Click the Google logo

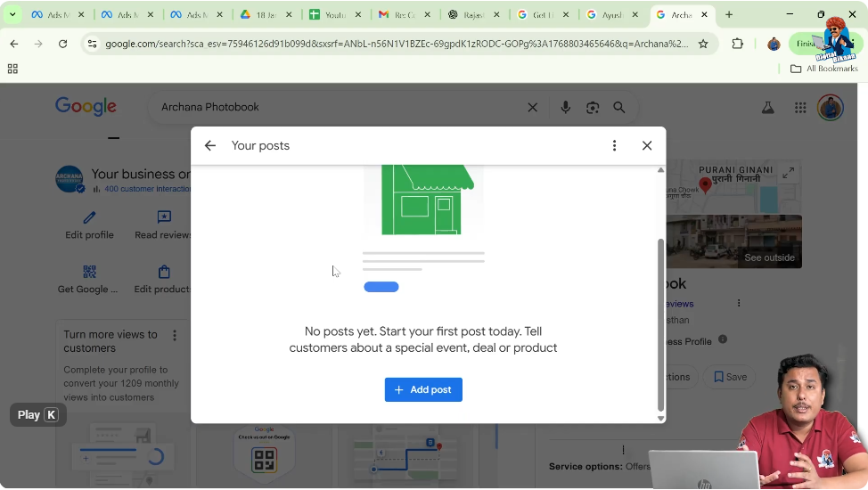86,106
